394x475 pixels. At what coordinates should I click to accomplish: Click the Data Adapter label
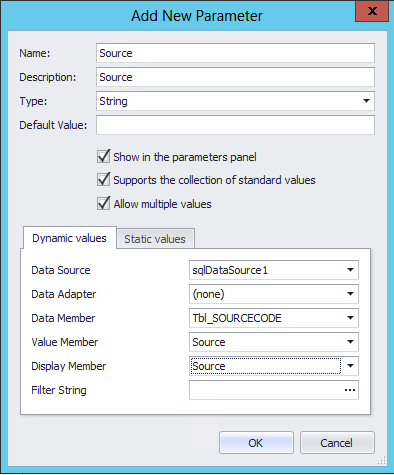[x=64, y=294]
